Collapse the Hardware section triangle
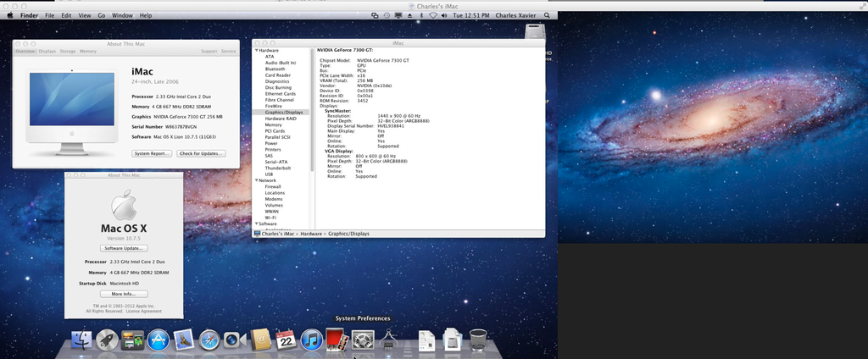868x359 pixels. coord(256,50)
